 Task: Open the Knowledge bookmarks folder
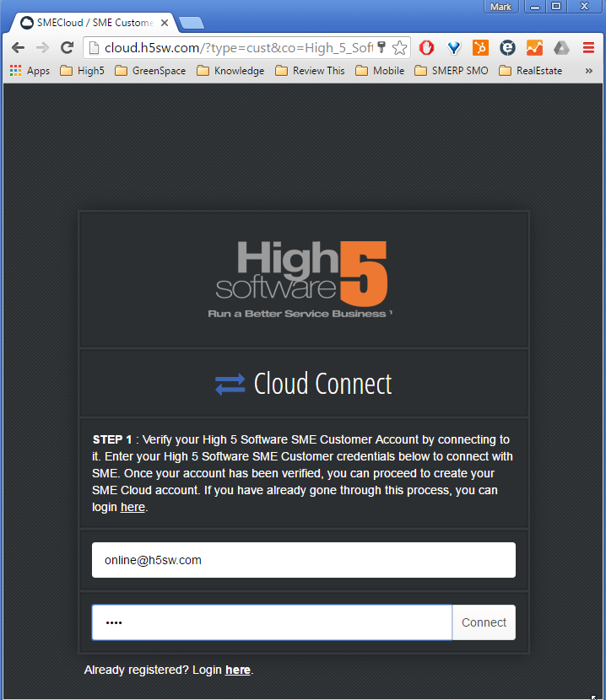[x=230, y=71]
